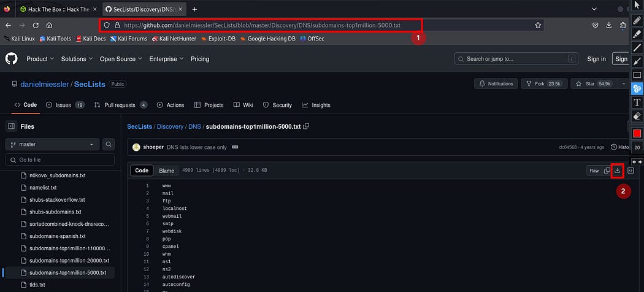
Task: Star the SecLists repository
Action: pyautogui.click(x=594, y=84)
